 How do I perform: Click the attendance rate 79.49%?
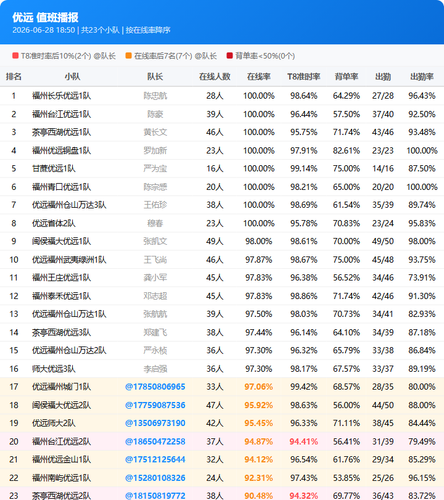pyautogui.click(x=422, y=441)
